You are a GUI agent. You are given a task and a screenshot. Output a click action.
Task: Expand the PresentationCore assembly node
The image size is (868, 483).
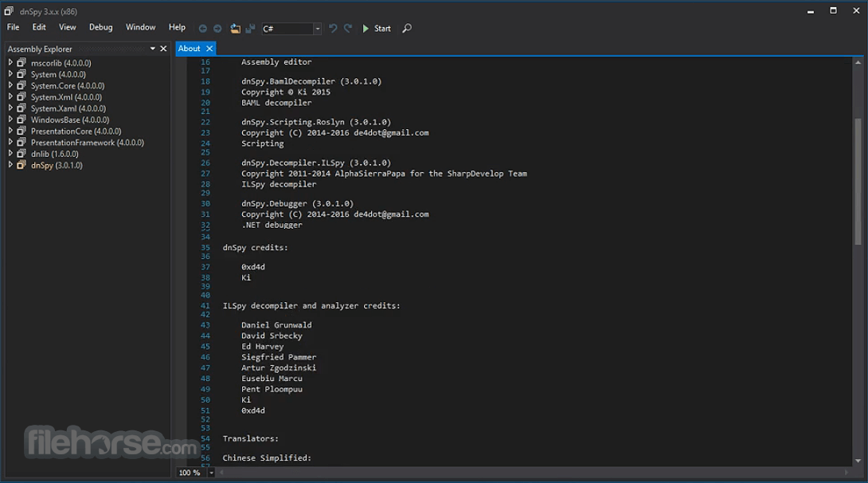[10, 131]
